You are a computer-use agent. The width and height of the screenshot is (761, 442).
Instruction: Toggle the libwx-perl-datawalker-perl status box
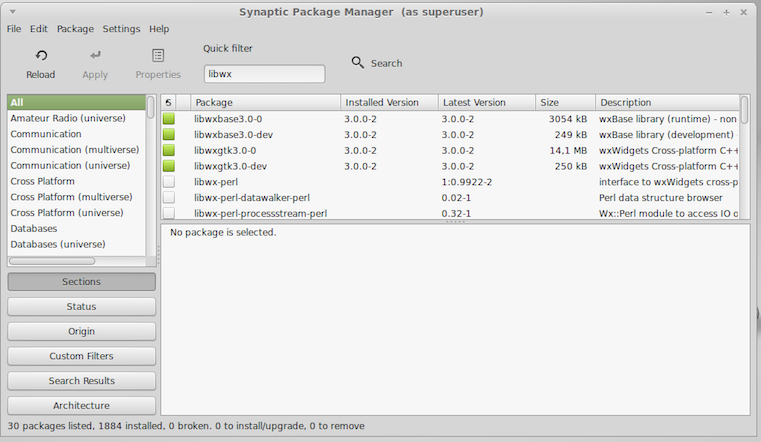[169, 198]
